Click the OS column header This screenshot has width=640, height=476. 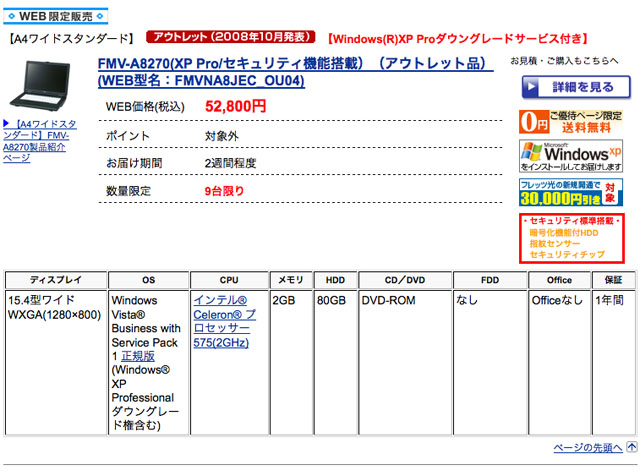coord(149,280)
